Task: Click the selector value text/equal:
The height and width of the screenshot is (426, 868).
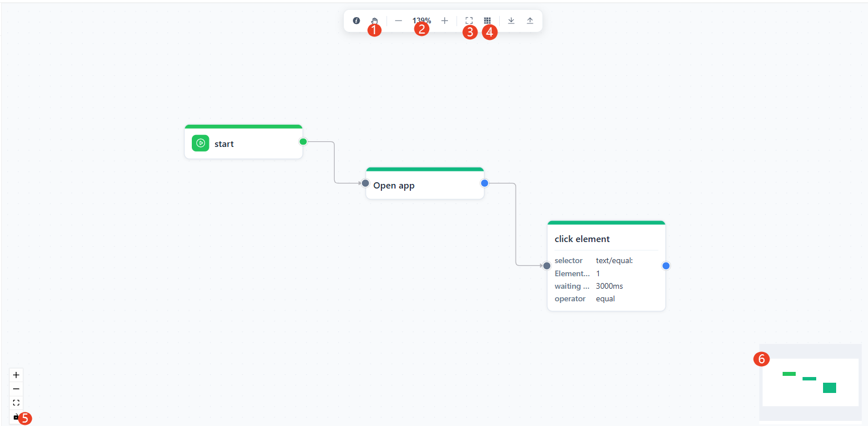Action: point(614,261)
